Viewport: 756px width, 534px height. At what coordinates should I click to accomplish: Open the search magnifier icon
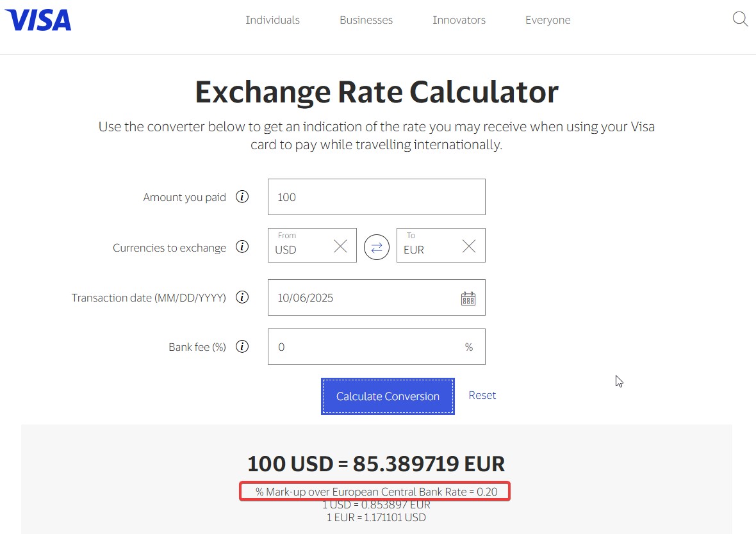(740, 19)
